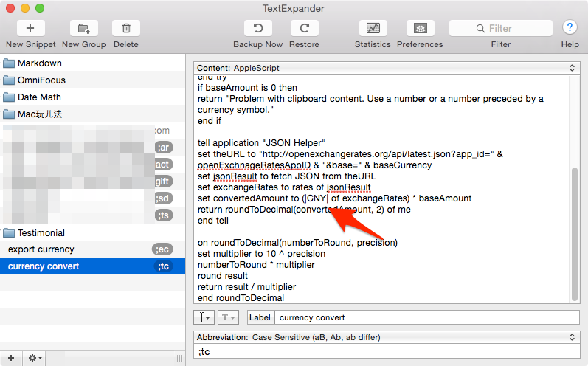This screenshot has width=588, height=366.
Task: Click the "end roundToDecimal" script line
Action: click(241, 298)
